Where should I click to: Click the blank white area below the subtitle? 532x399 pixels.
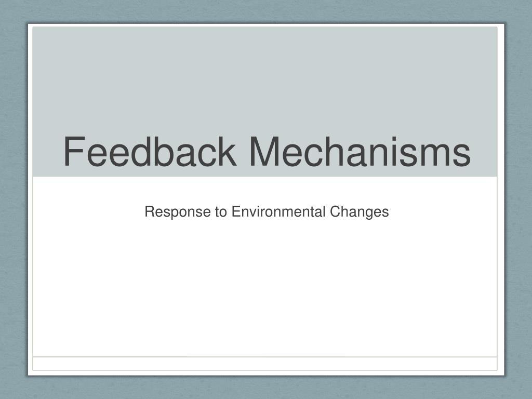click(264, 288)
